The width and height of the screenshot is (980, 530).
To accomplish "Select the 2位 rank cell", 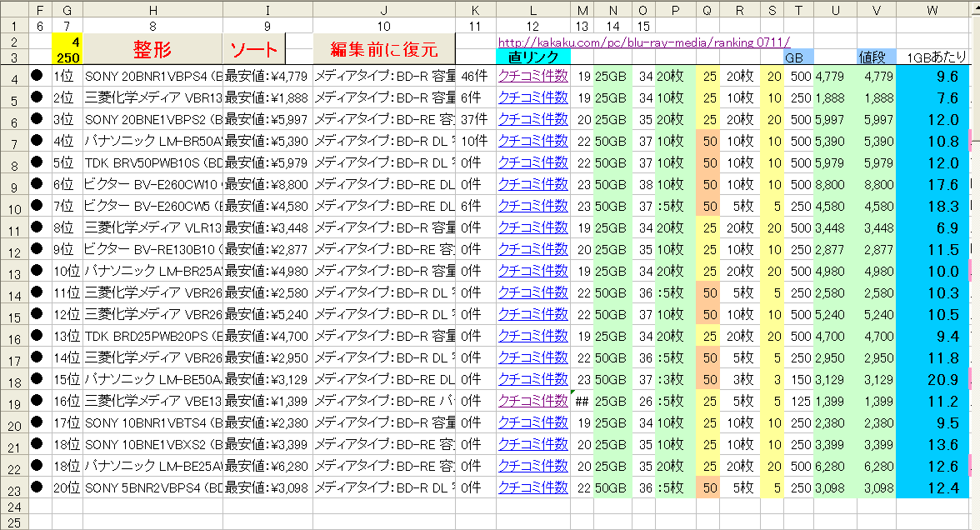I will click(67, 98).
